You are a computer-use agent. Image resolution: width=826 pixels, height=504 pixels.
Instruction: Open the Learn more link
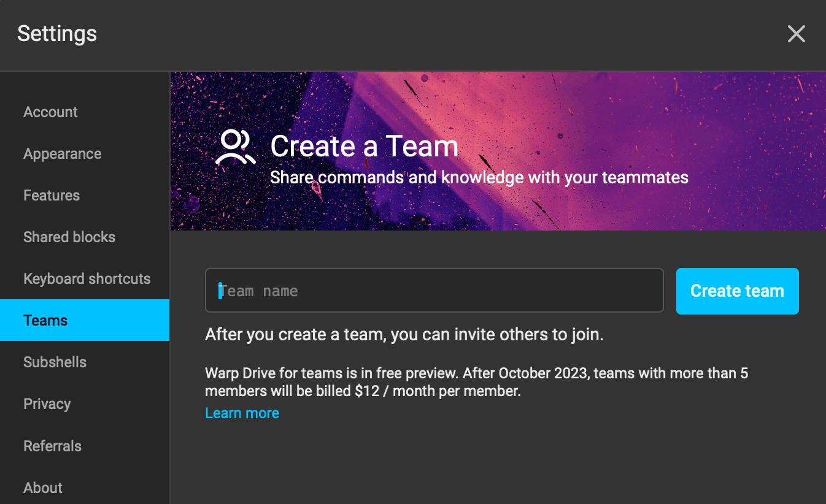click(x=242, y=413)
